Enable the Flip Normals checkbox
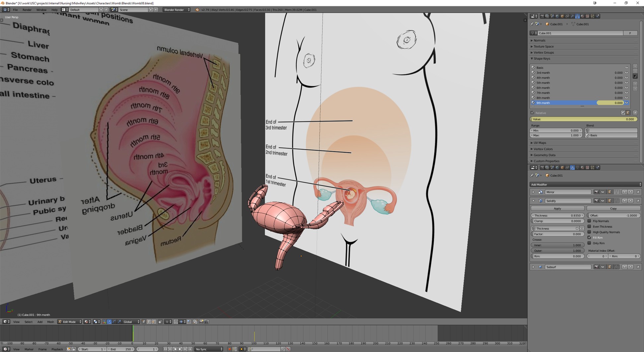Viewport: 644px width, 352px height. [x=589, y=221]
